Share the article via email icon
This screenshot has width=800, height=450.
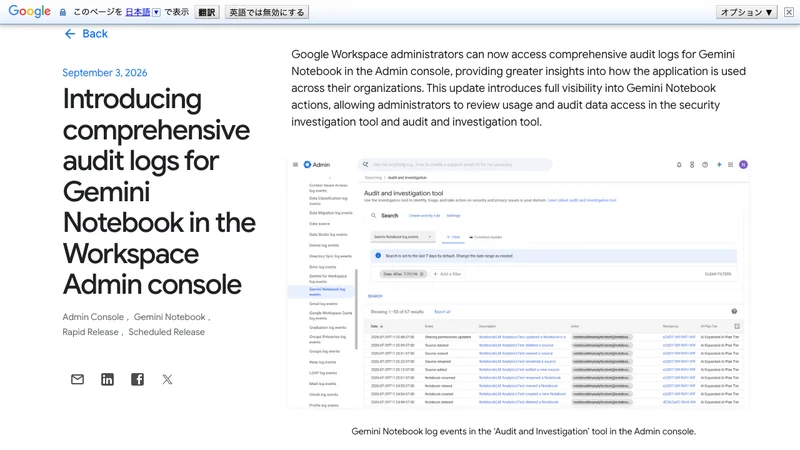[x=78, y=379]
